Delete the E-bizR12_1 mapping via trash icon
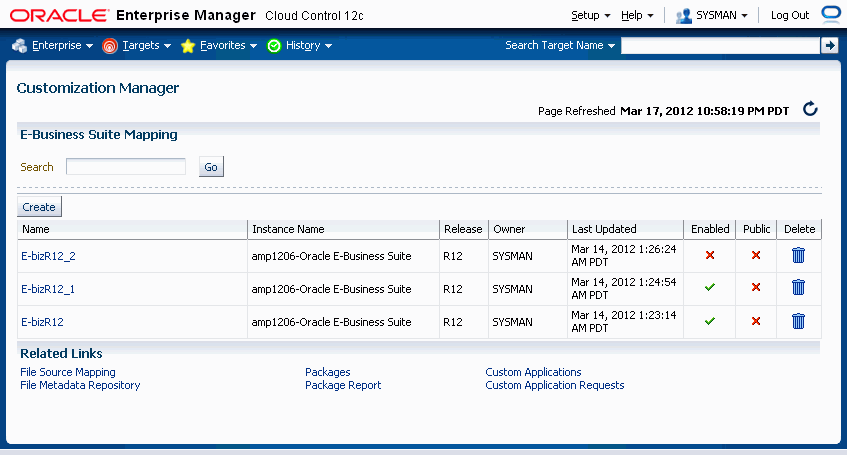The height and width of the screenshot is (455, 847). [798, 287]
